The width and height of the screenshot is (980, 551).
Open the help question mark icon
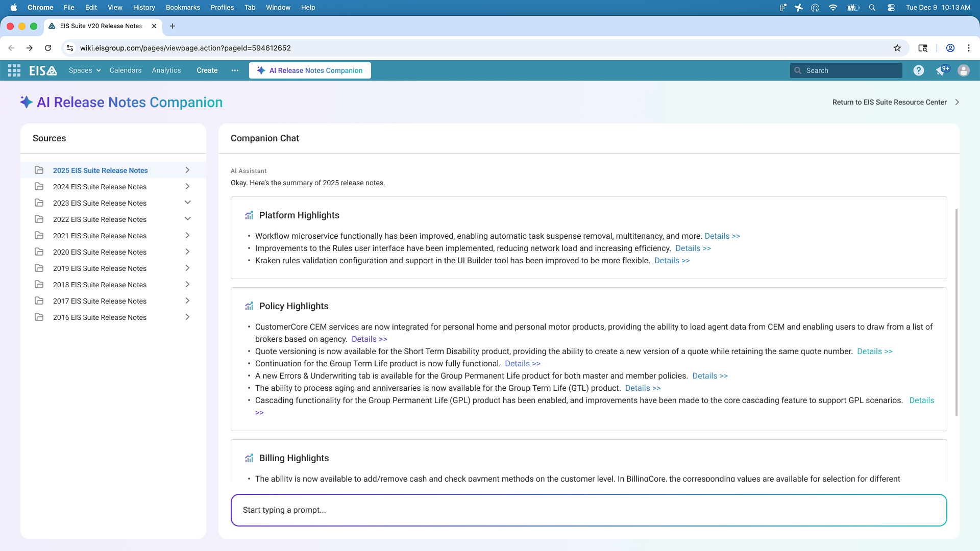point(918,70)
